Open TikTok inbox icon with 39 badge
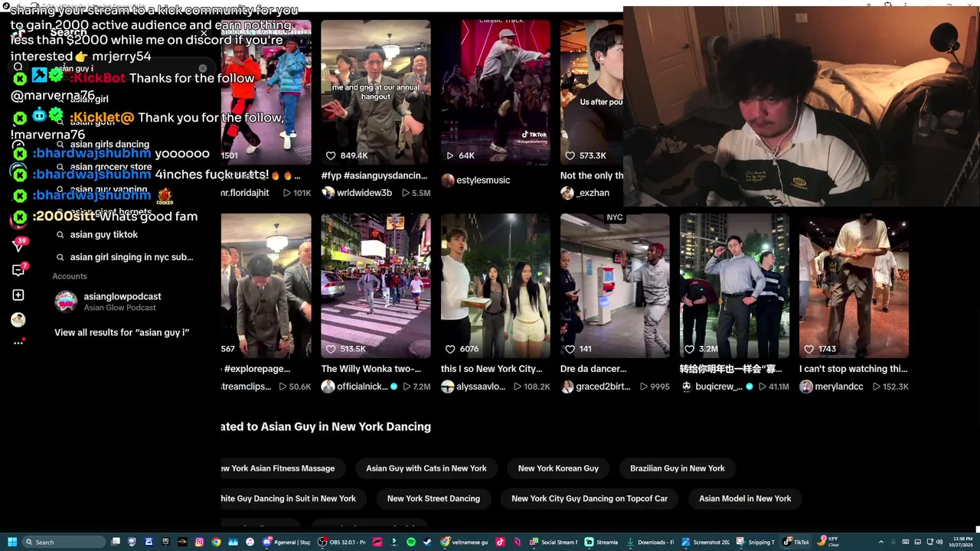 (x=18, y=245)
